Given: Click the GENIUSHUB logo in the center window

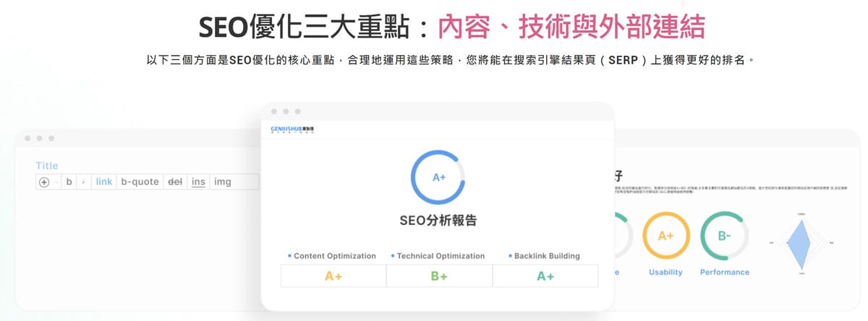Looking at the screenshot, I should point(292,129).
